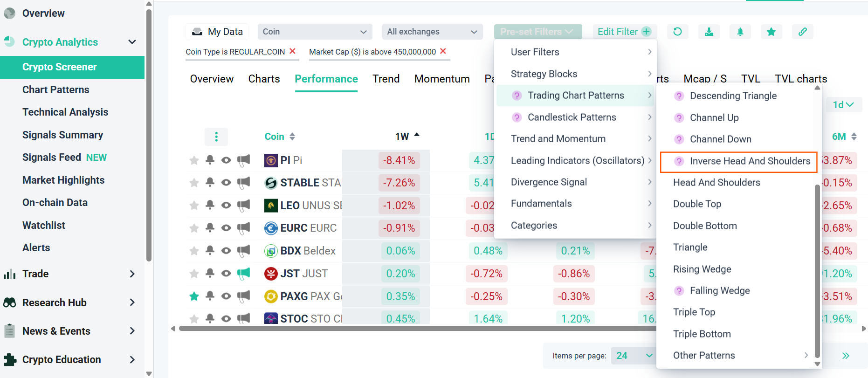Set alert bell for PI coin row

point(210,160)
